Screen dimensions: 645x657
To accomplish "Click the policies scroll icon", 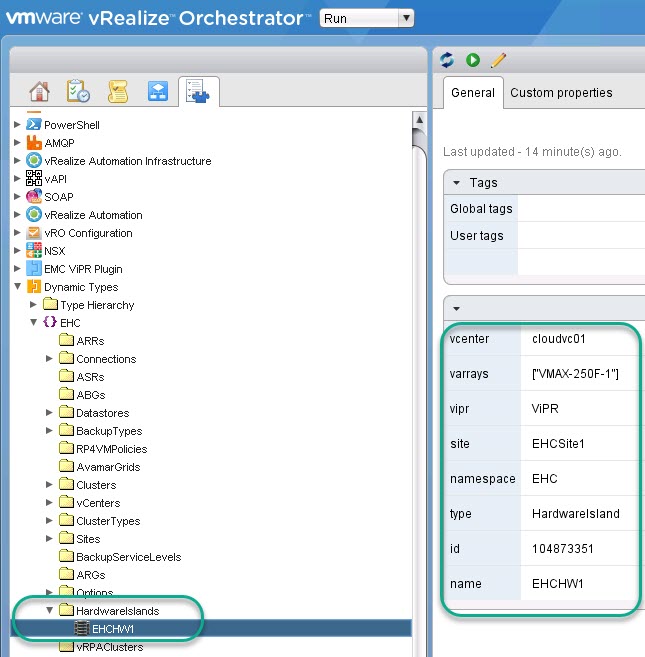I will point(119,91).
